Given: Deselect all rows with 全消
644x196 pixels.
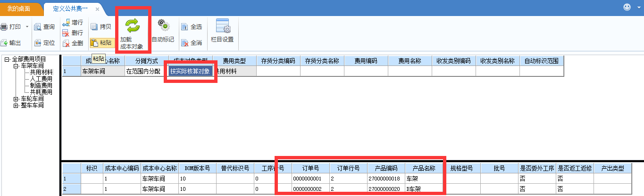Looking at the screenshot, I should (185, 43).
